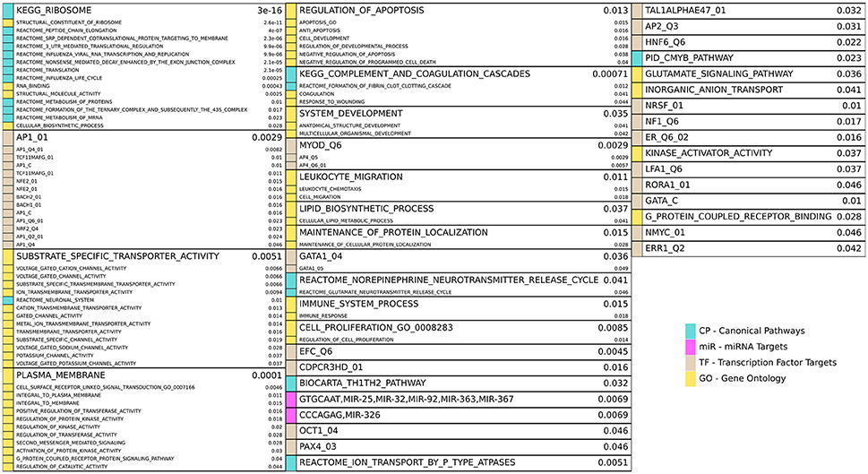
Task: Select the SYSTEM_DEVELOPMENT heading
Action: point(351,114)
